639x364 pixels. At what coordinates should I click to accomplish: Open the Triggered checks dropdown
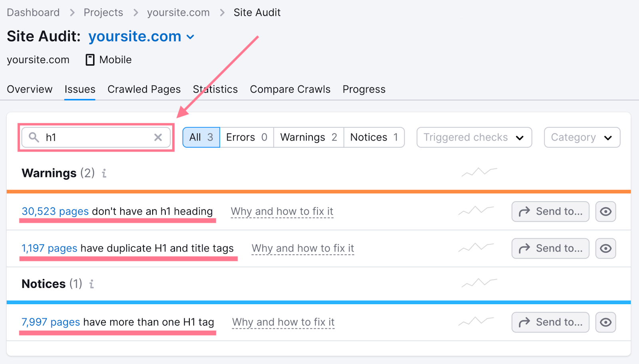[x=474, y=137]
